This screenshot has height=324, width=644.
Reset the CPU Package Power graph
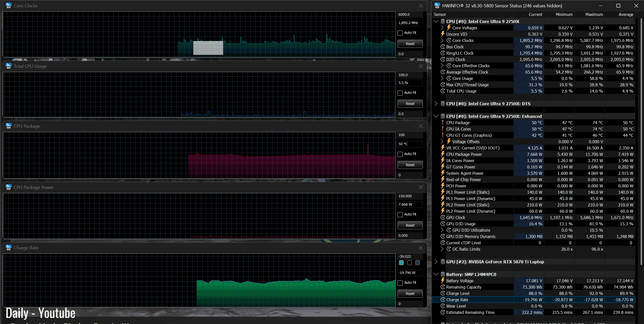tap(410, 225)
